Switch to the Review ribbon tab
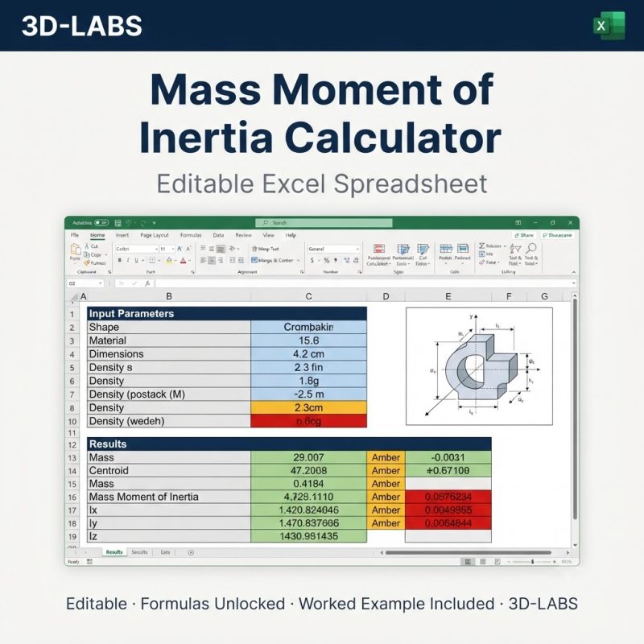The width and height of the screenshot is (644, 644). (x=244, y=235)
